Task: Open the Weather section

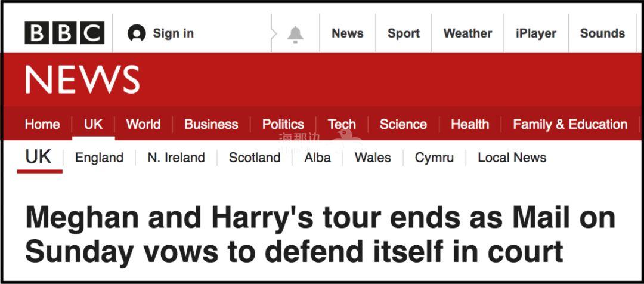Action: (x=467, y=33)
